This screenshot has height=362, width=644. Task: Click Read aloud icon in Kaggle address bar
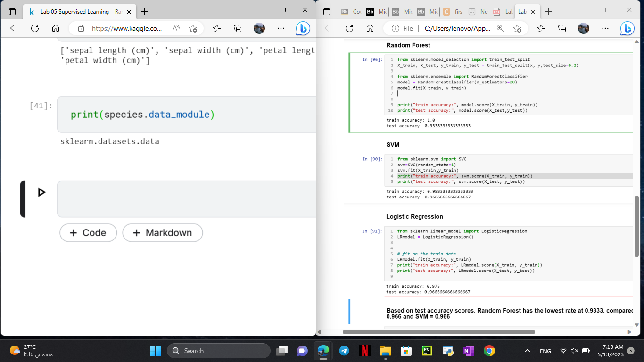[176, 28]
